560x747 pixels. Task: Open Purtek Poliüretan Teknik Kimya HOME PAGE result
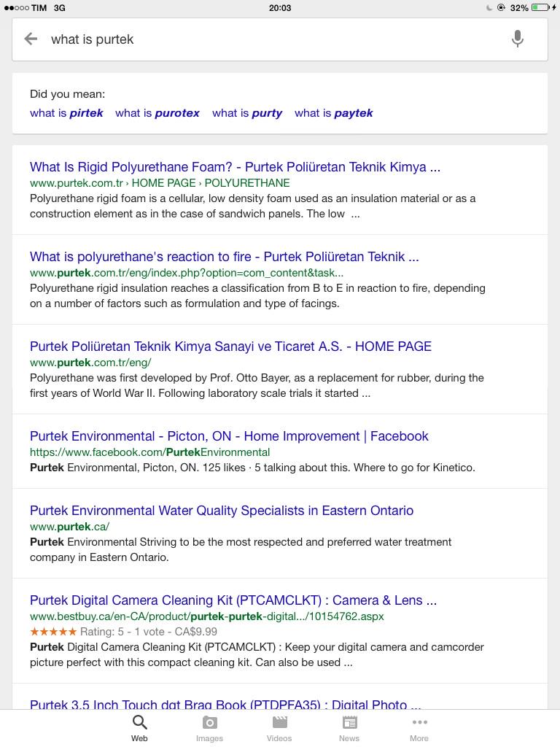click(x=230, y=347)
